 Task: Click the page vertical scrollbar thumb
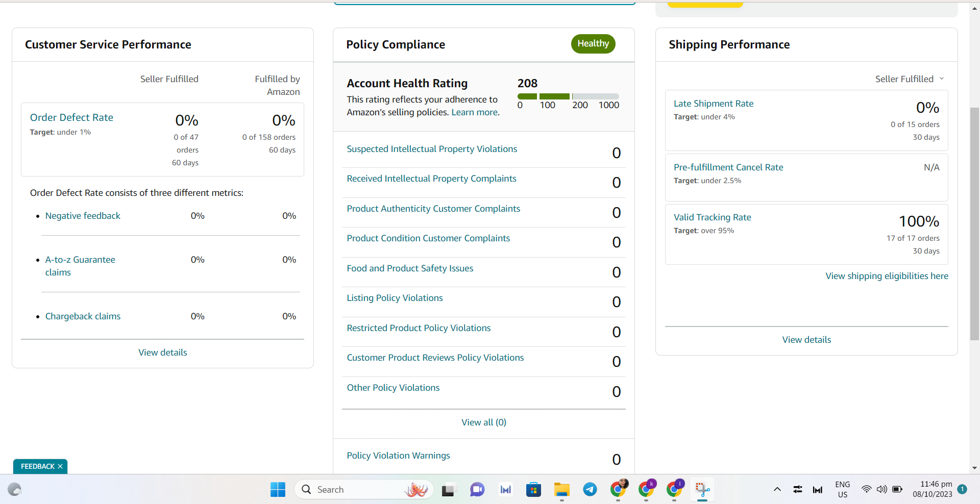tap(975, 223)
